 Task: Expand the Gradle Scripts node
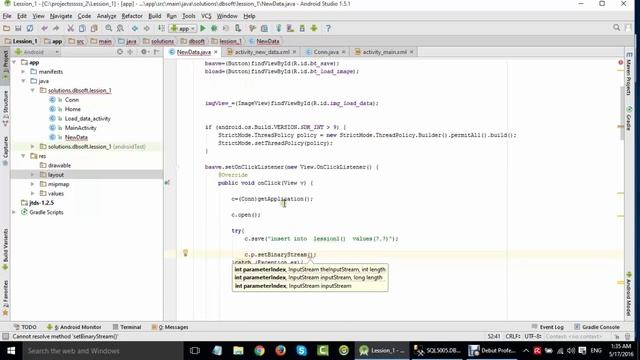tap(14, 212)
